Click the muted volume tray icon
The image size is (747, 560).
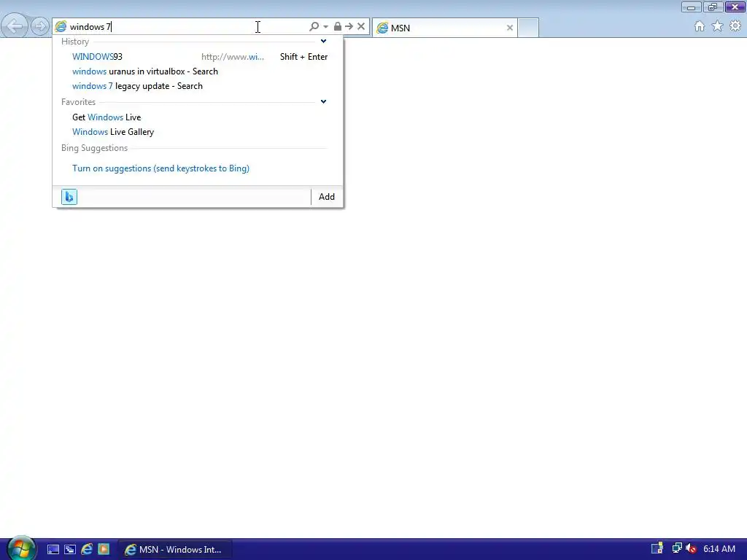coord(691,549)
